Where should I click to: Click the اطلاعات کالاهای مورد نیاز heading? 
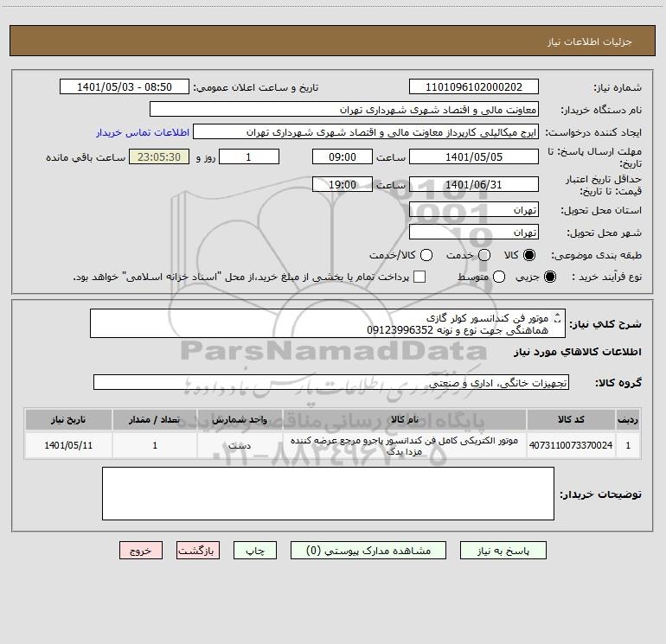[x=577, y=352]
